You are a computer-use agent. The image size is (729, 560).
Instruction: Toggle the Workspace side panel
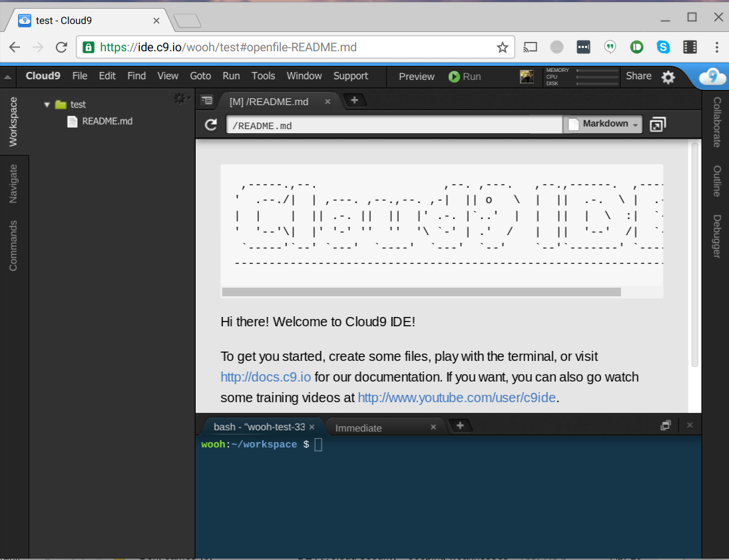point(13,122)
